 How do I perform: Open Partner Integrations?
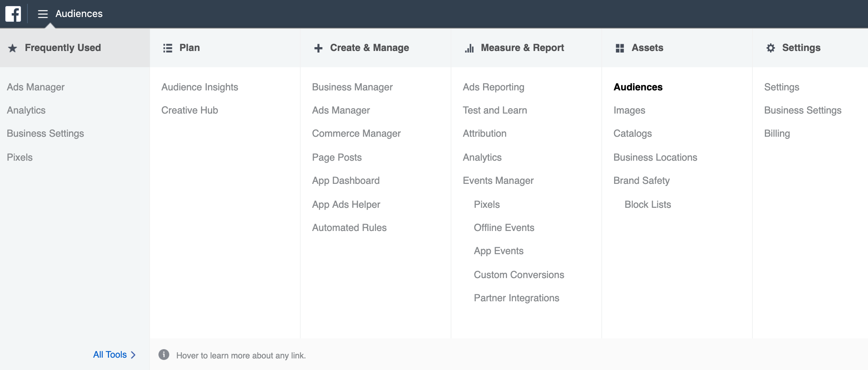point(517,298)
